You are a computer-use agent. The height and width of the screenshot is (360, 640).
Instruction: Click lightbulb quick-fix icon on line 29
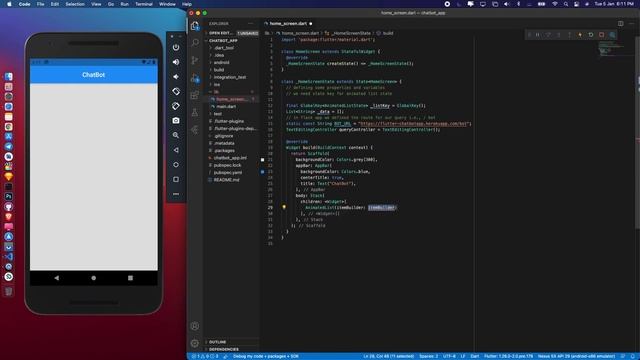tap(284, 207)
